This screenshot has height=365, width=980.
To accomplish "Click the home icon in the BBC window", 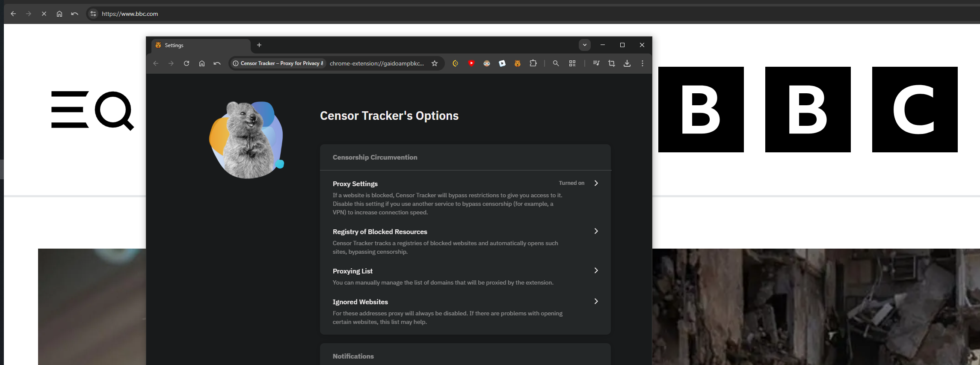I will (59, 14).
